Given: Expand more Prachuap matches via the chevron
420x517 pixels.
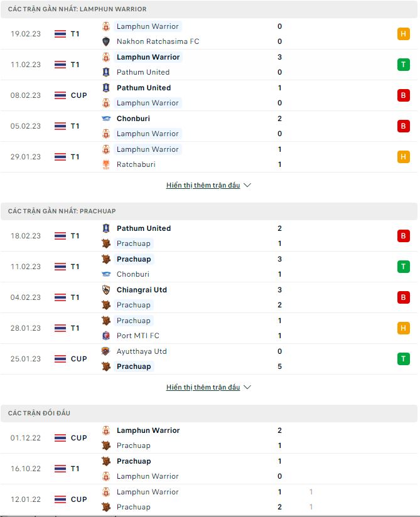Looking at the screenshot, I should point(249,386).
